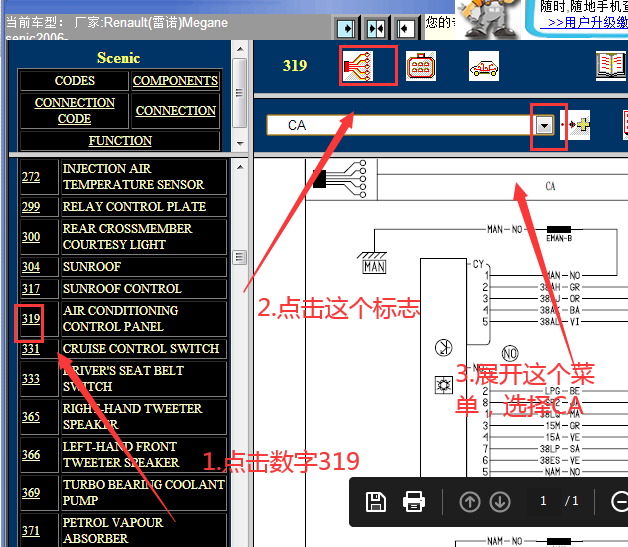The image size is (628, 547).
Task: Click the collapse-left panel arrow button
Action: coord(405,28)
